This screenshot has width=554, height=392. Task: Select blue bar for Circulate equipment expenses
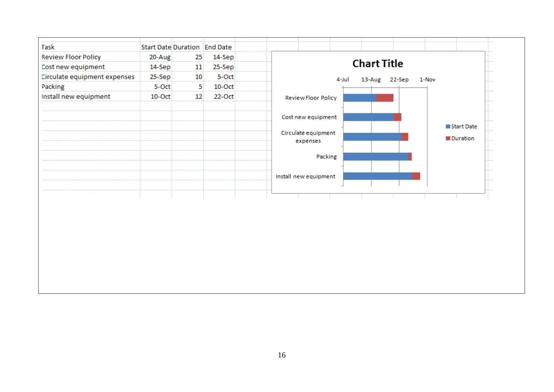pos(372,137)
